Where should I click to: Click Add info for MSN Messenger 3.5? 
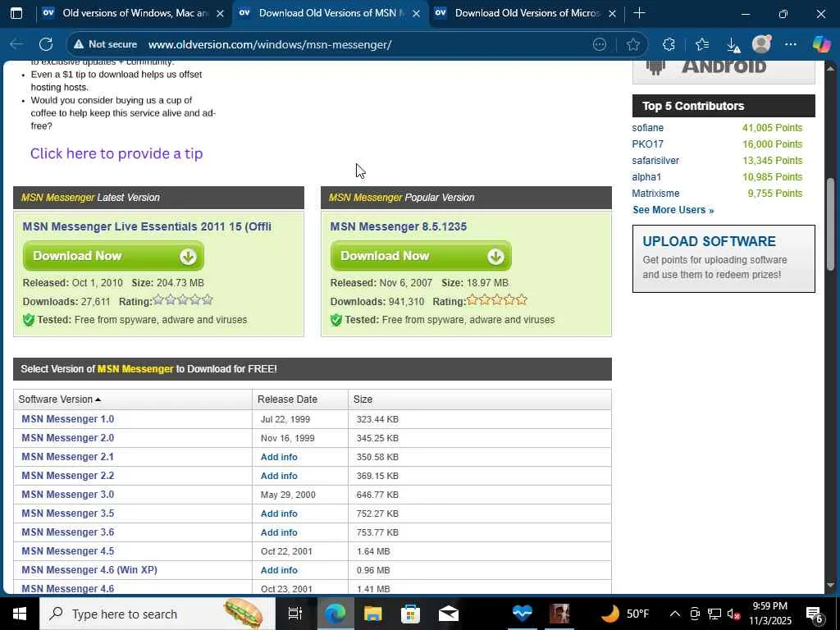279,514
